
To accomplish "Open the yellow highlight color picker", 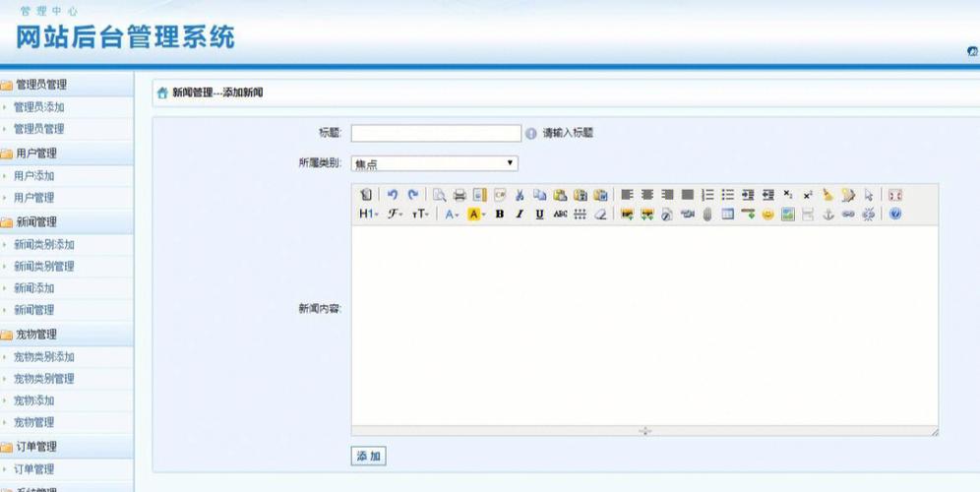I will pyautogui.click(x=476, y=214).
